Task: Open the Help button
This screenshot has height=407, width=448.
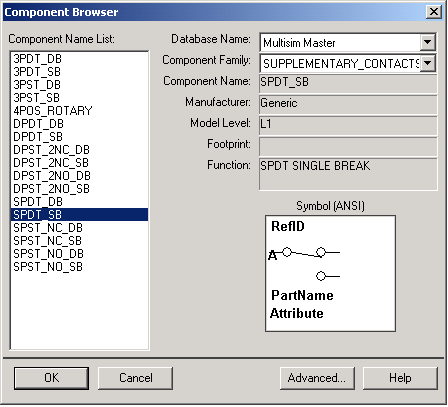Action: pos(400,378)
